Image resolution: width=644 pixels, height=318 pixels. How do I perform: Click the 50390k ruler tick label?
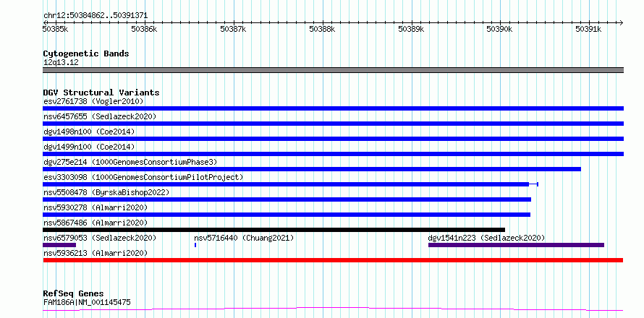tap(499, 29)
